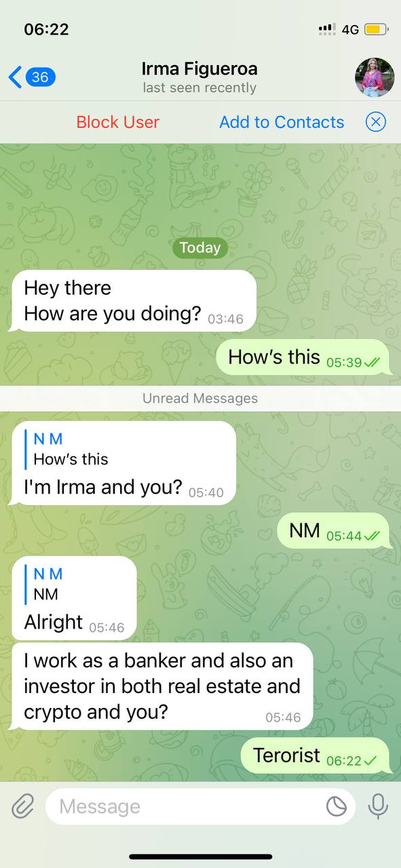Tap Add to Contacts
The height and width of the screenshot is (868, 401).
[x=282, y=122]
